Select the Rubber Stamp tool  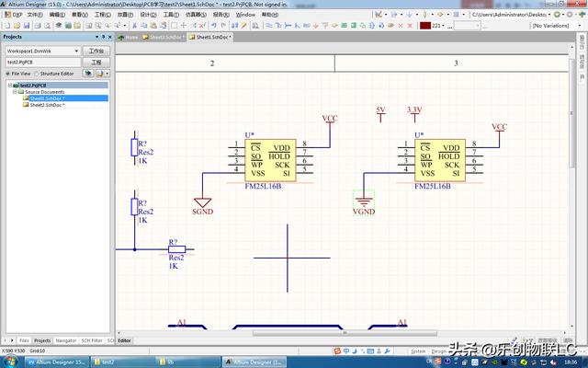[x=164, y=26]
